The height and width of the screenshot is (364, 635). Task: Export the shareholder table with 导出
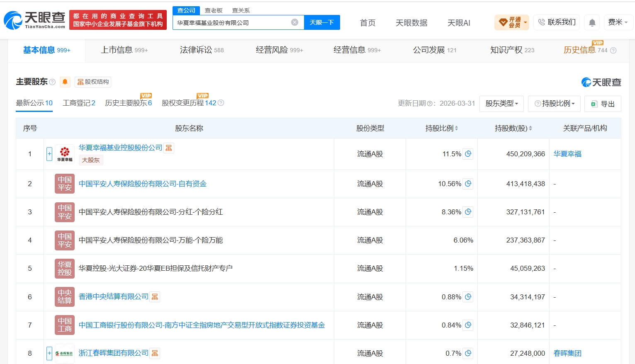click(x=603, y=104)
